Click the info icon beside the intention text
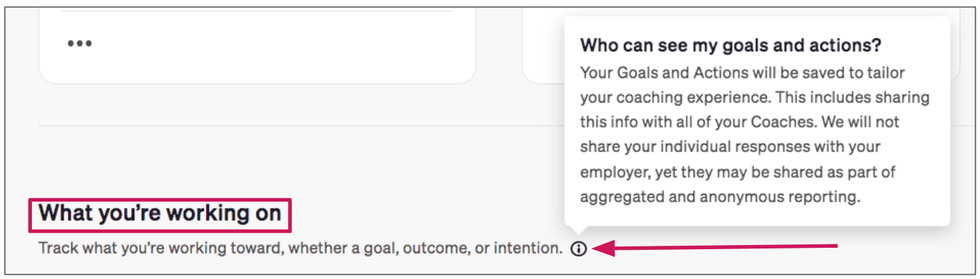Screen dimensions: 980x279 (x=578, y=249)
